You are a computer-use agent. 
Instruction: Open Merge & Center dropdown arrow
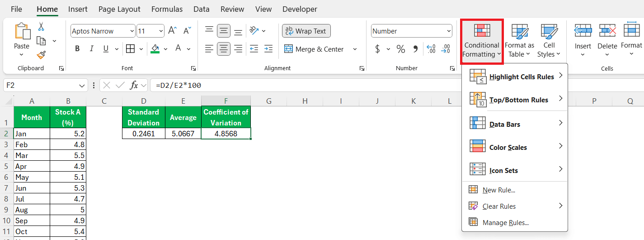(355, 49)
